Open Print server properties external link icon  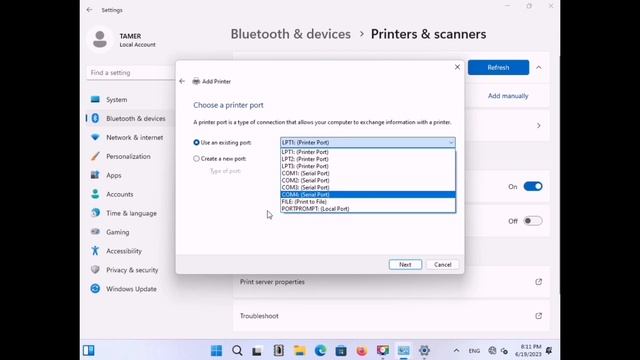click(x=538, y=282)
